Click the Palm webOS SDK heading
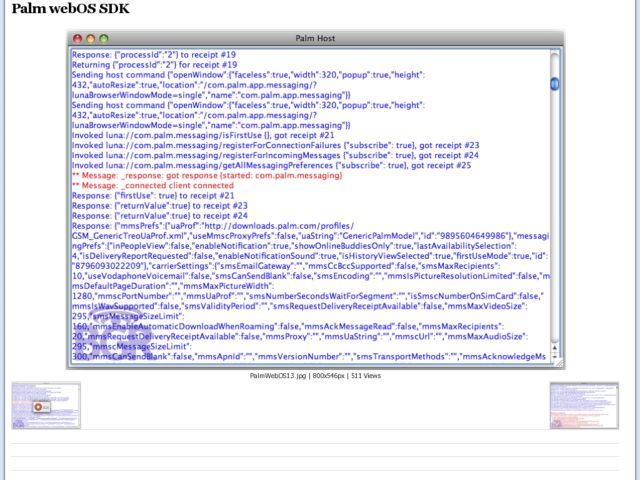The width and height of the screenshot is (640, 480). click(71, 8)
